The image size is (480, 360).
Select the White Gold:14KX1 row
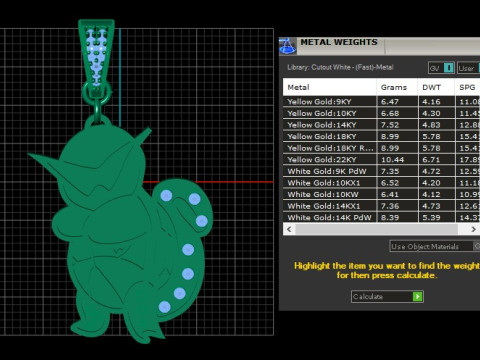[x=381, y=206]
